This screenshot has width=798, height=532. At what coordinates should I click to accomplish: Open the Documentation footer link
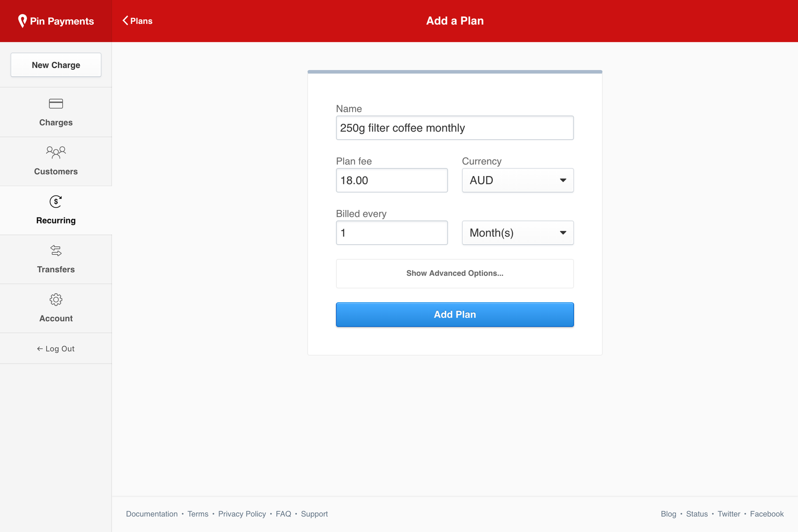[x=152, y=514]
